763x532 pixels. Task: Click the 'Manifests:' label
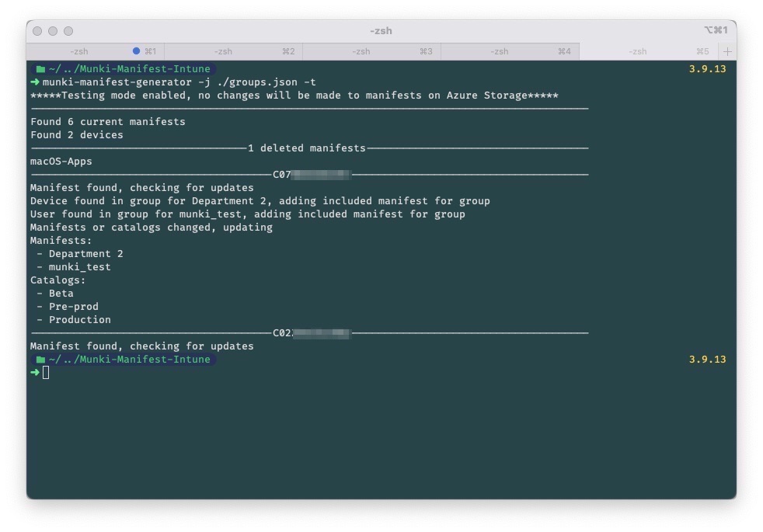coord(61,241)
